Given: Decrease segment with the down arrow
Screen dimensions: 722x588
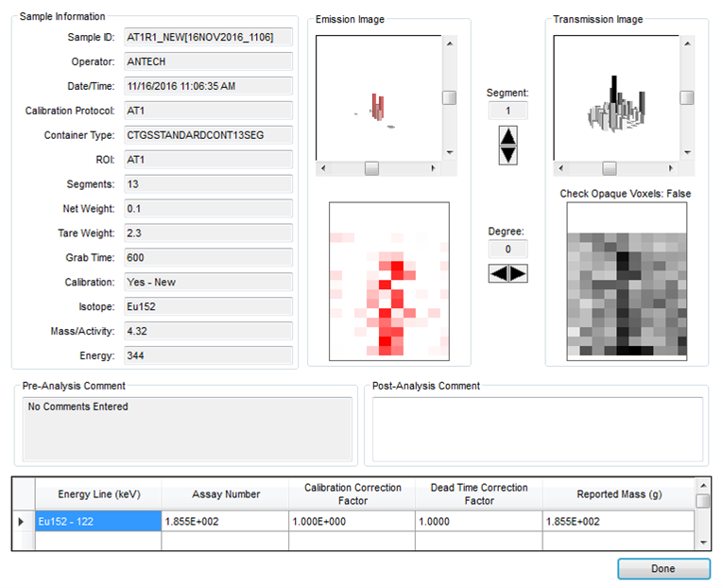Looking at the screenshot, I should tap(507, 155).
